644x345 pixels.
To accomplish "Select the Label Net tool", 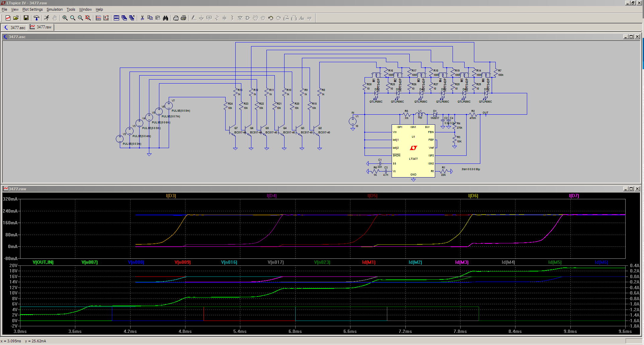I will (x=209, y=18).
